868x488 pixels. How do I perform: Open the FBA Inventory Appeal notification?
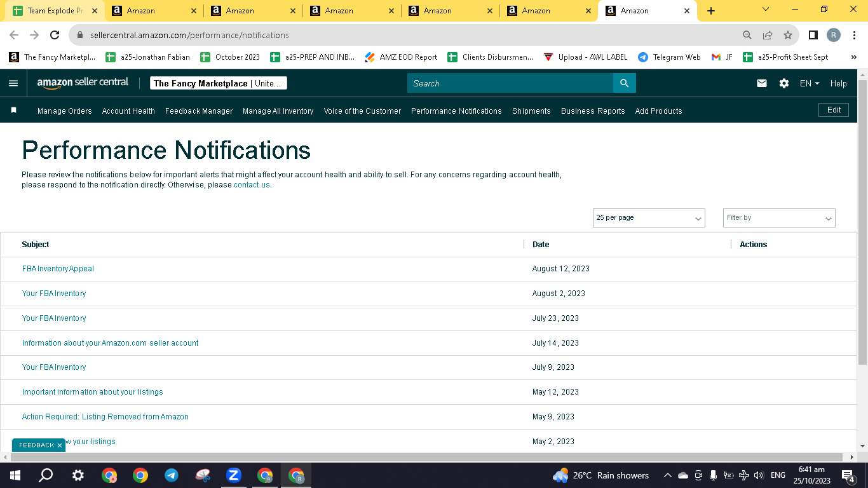pyautogui.click(x=58, y=269)
